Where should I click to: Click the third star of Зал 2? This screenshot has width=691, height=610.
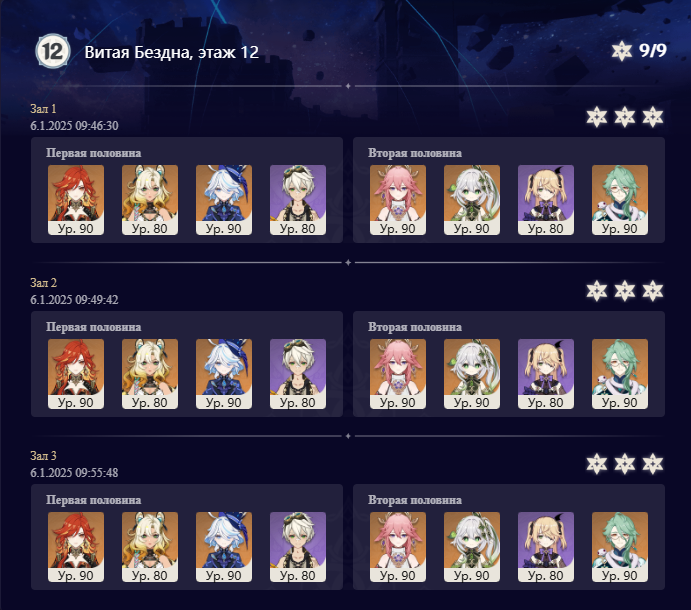(653, 291)
